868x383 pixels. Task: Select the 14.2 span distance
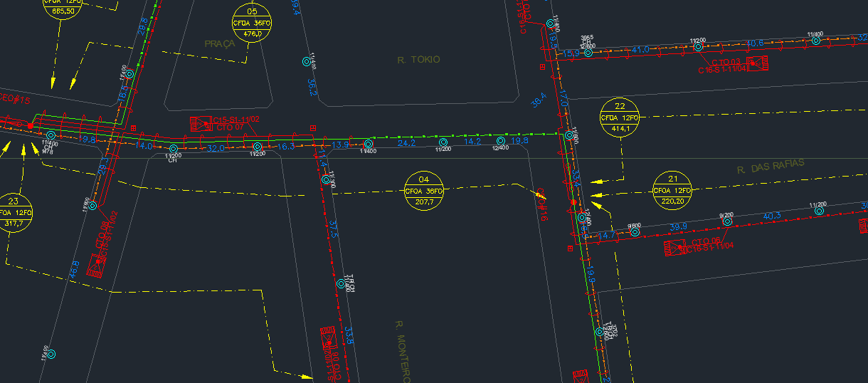coord(473,142)
